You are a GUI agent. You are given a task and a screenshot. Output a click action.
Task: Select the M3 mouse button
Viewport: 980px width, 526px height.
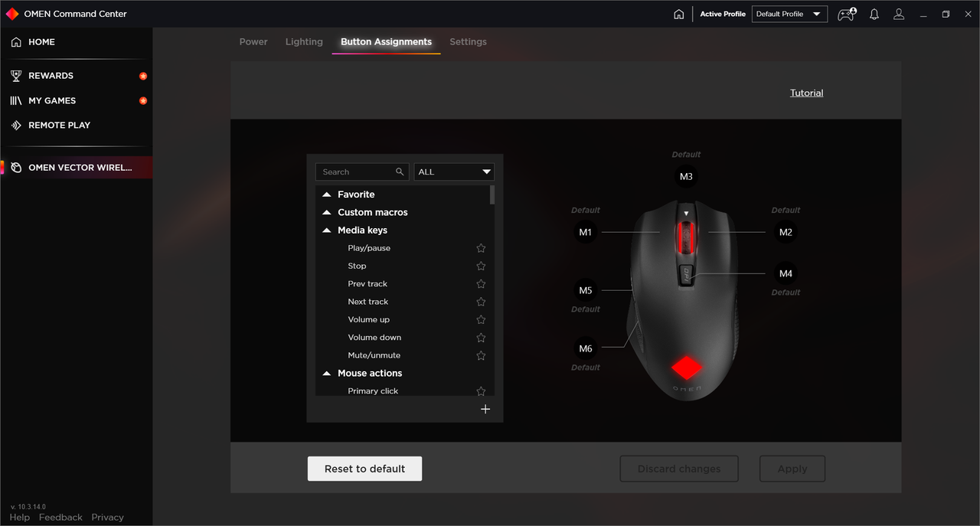[x=686, y=177]
